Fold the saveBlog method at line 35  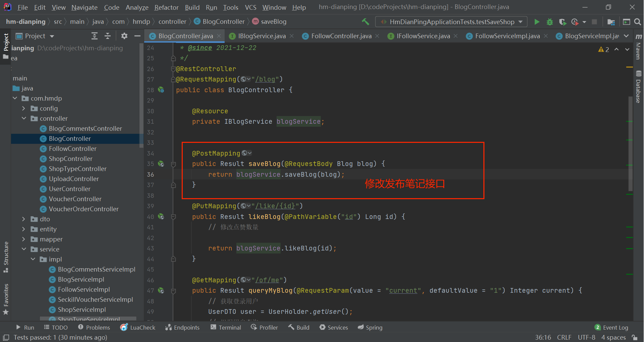[173, 164]
